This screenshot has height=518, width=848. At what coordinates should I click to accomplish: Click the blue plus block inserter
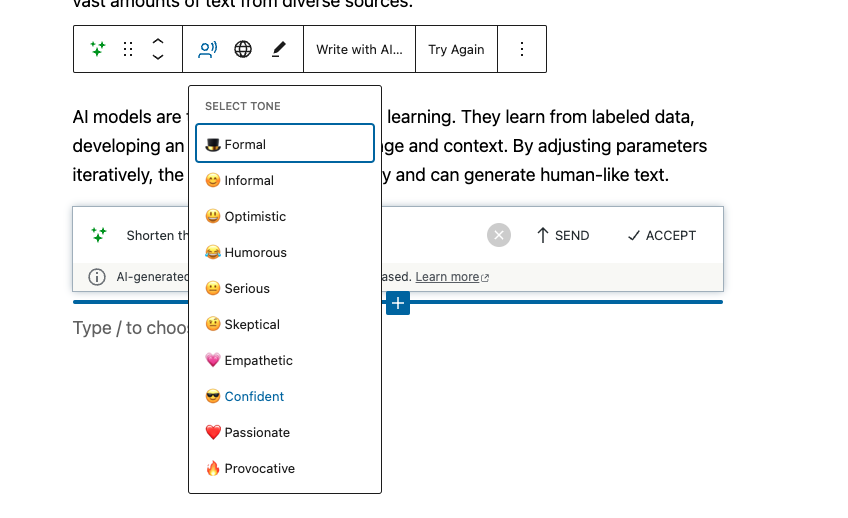pos(398,303)
